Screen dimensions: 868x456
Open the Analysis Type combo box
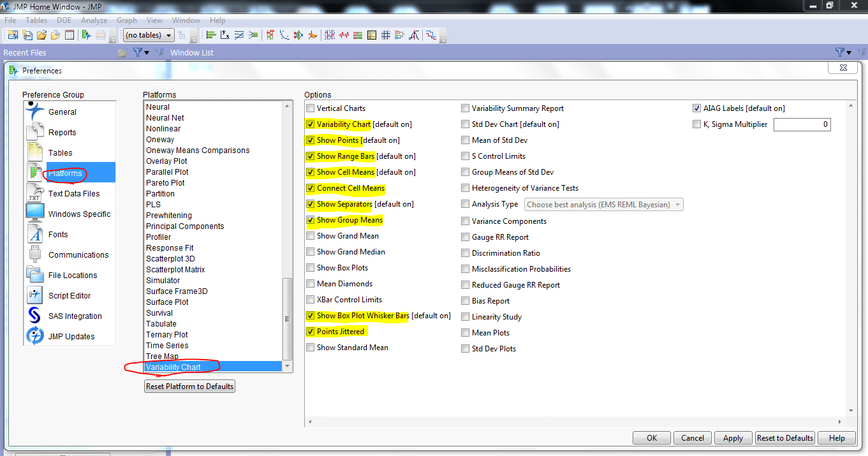[604, 205]
